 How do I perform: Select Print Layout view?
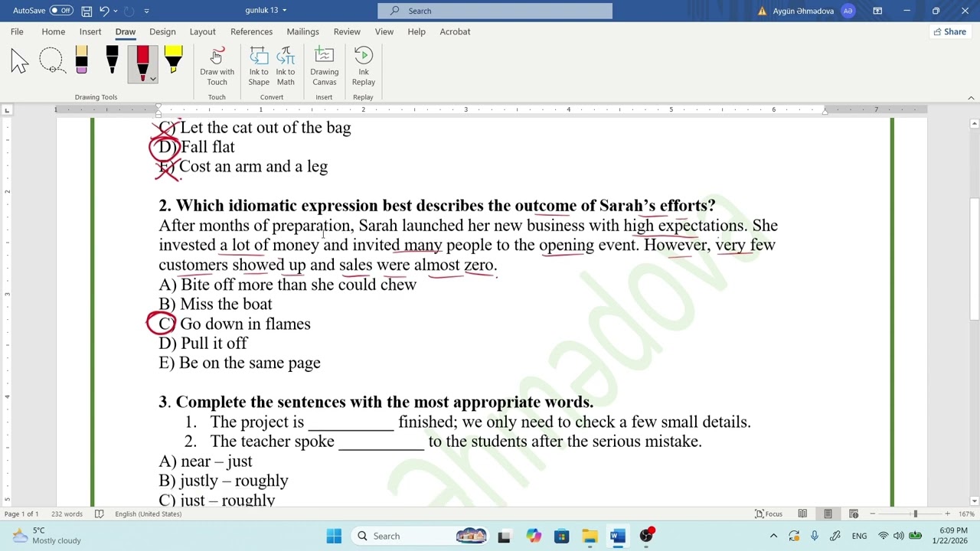(828, 514)
